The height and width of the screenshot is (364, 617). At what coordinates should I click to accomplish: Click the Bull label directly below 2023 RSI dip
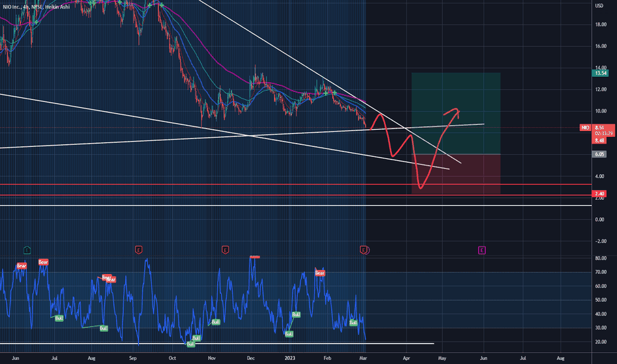(289, 334)
